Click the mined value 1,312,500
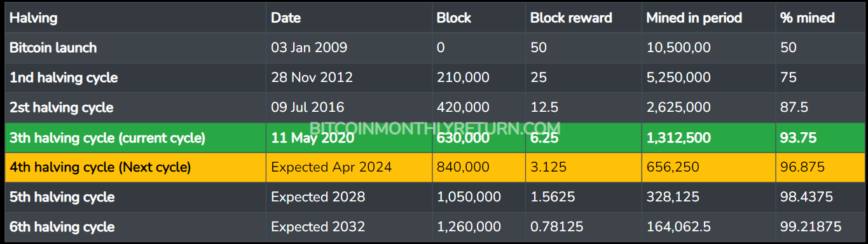The width and height of the screenshot is (868, 244). point(679,138)
